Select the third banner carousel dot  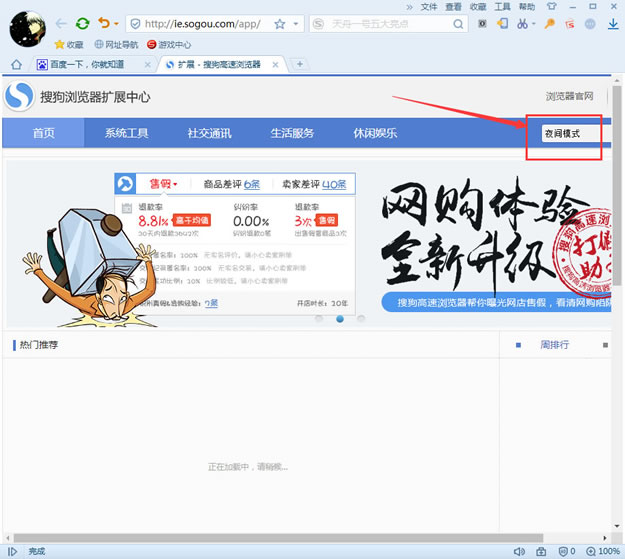tap(361, 319)
